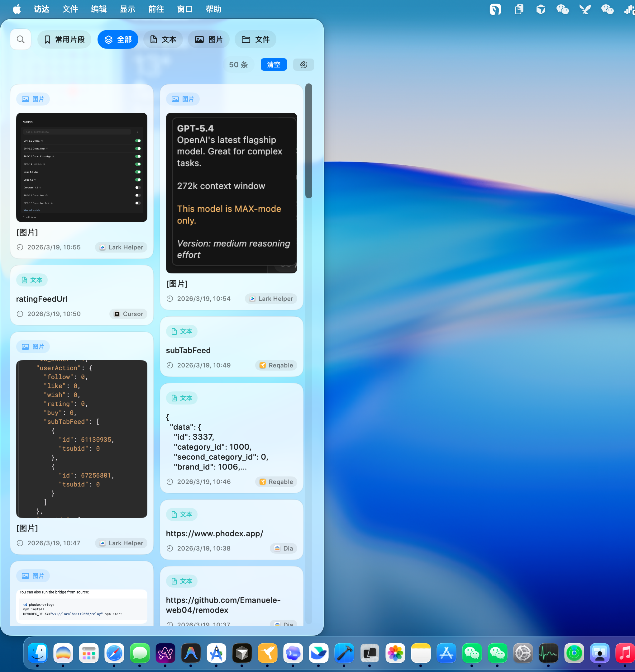
Task: Select the phodex.app URL clip
Action: 214,533
